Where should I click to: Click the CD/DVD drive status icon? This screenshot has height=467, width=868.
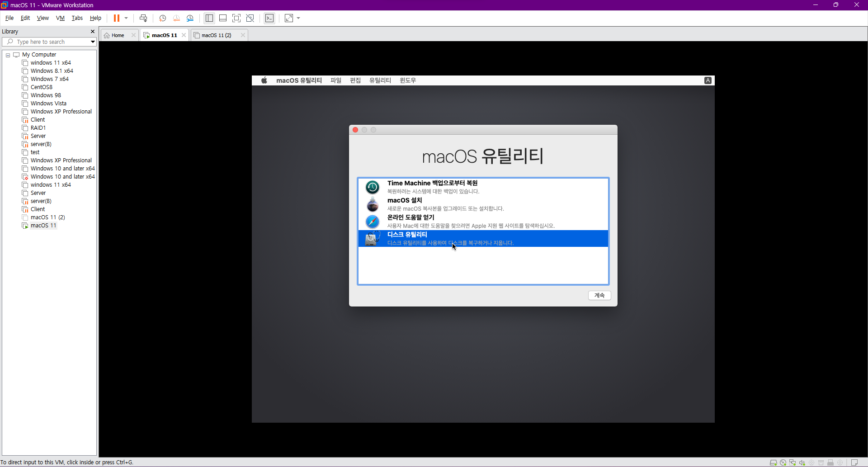783,462
